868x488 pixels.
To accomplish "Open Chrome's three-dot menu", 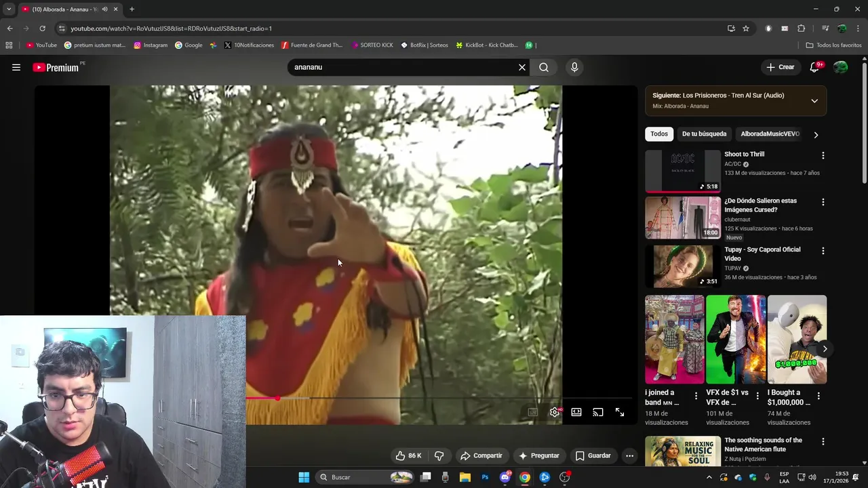I will (858, 28).
